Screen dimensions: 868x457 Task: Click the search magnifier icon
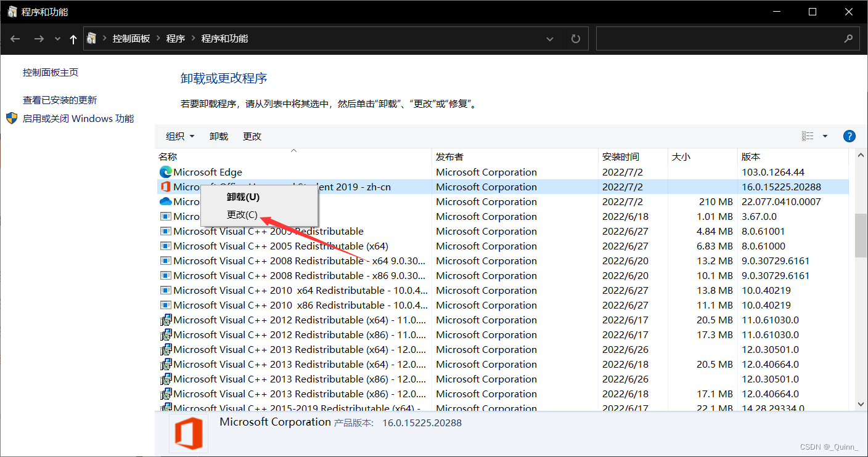click(848, 38)
